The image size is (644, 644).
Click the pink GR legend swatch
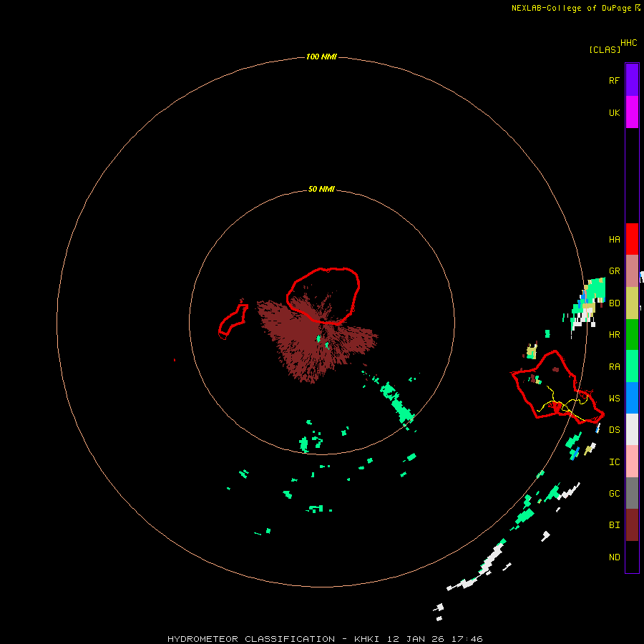632,271
